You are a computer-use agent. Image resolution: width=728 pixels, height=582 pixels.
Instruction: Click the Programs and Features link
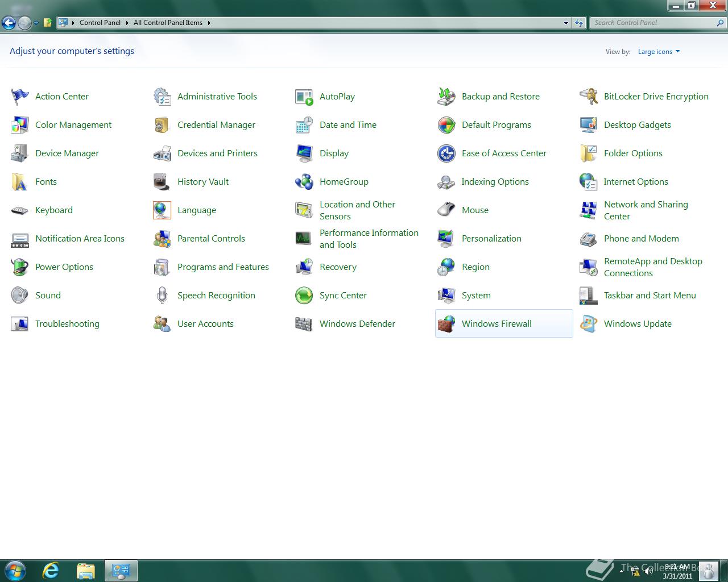(223, 267)
